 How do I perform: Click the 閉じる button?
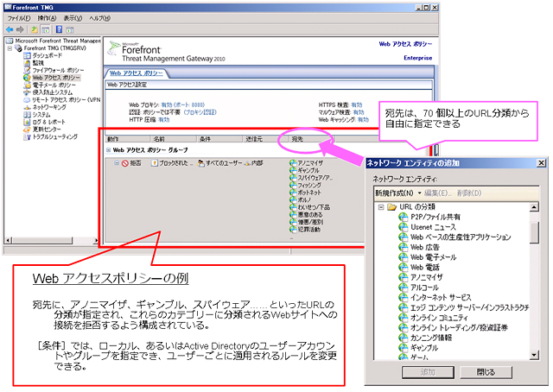click(486, 372)
